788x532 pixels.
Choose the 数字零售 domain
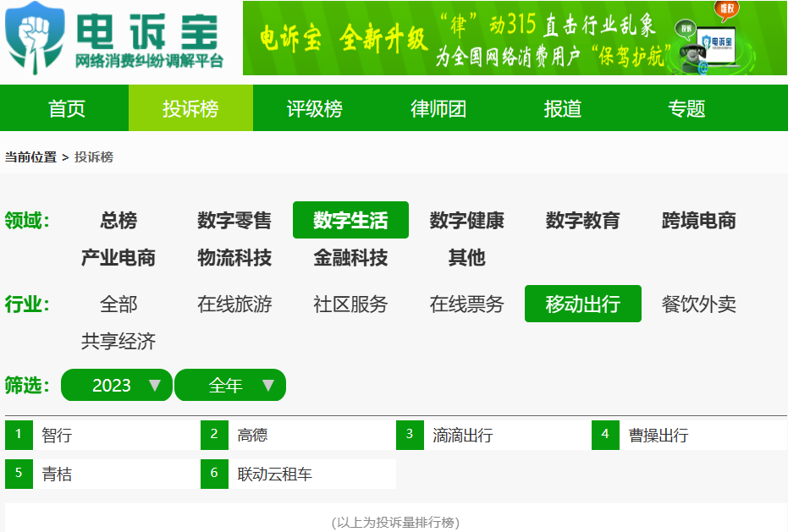pos(234,220)
